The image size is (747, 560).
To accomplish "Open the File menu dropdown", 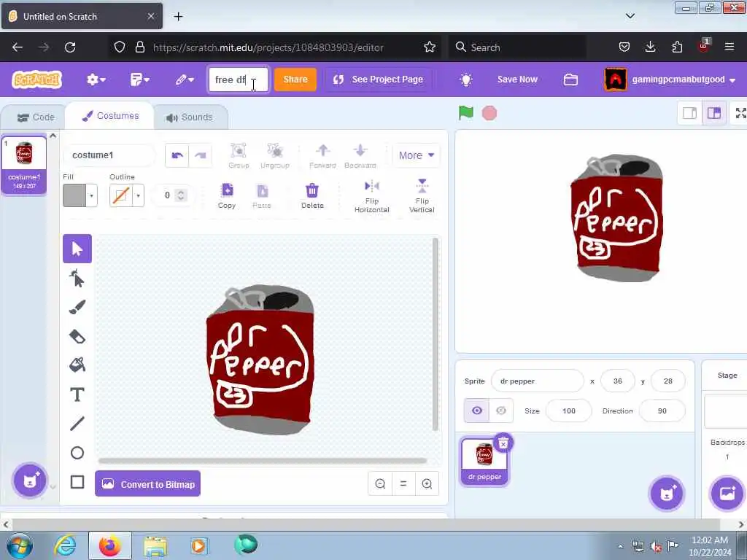I will (139, 79).
